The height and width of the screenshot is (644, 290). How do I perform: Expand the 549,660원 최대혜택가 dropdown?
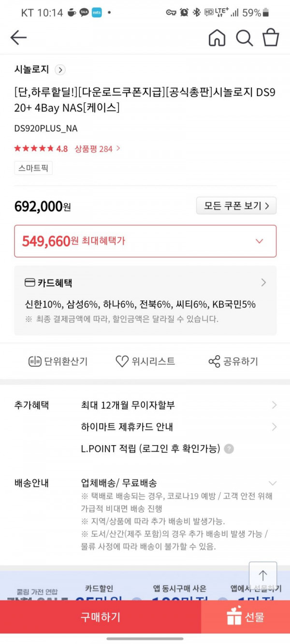[x=259, y=241]
